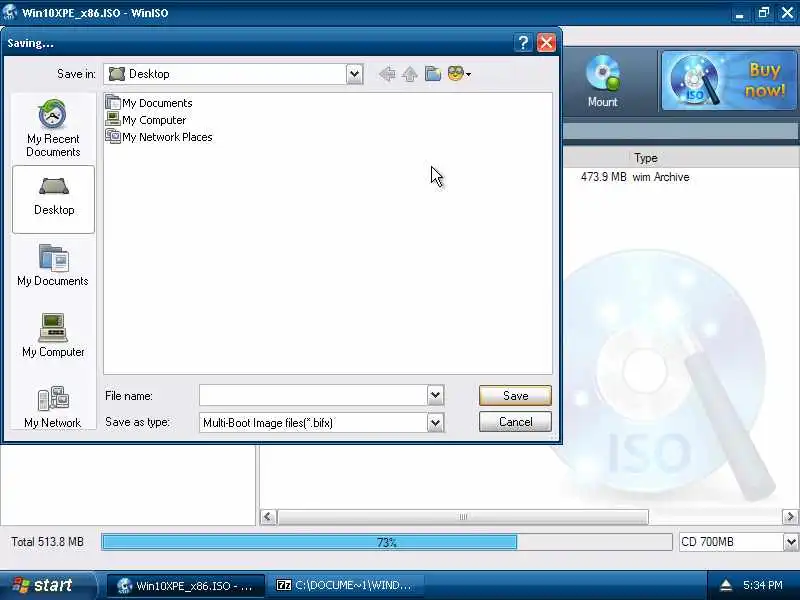Switch to 7-Zip C:\DOCUME~1 taskbar button
This screenshot has width=800, height=600.
[345, 585]
